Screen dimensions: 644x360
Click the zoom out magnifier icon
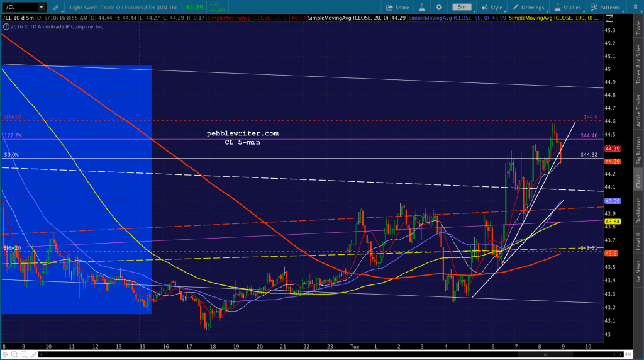pyautogui.click(x=24, y=354)
